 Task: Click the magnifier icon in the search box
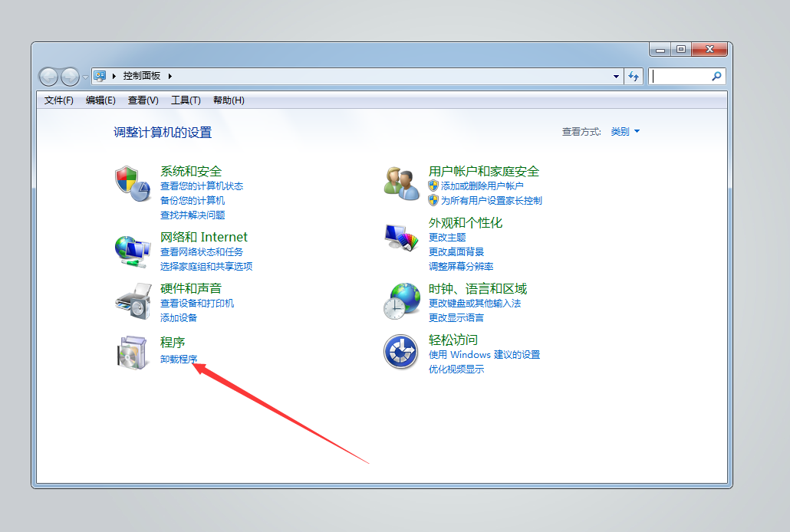tap(716, 76)
